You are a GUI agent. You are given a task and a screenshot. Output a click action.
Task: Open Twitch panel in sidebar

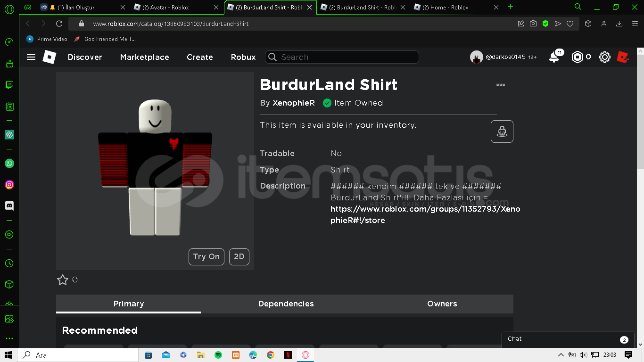tap(9, 85)
